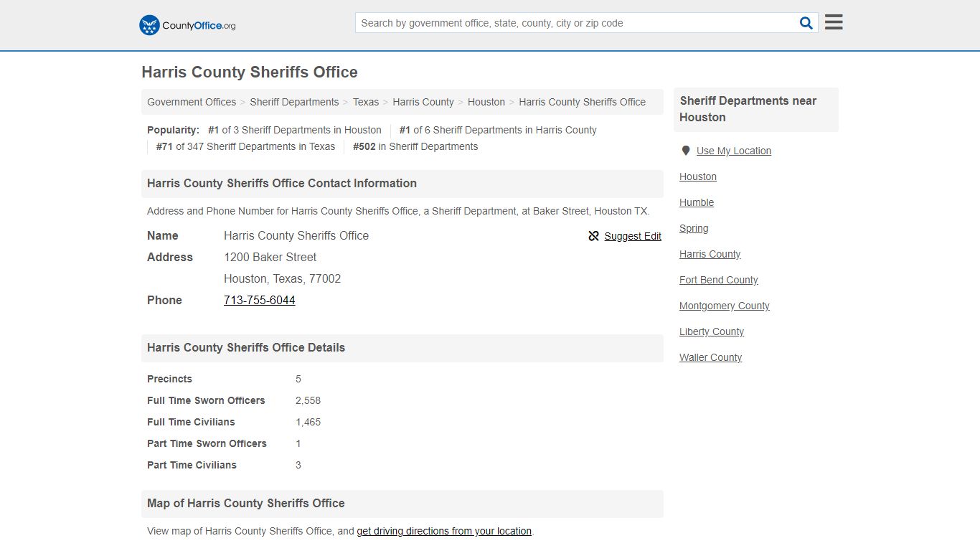980x551 pixels.
Task: Open Government Offices breadcrumb
Action: [192, 102]
